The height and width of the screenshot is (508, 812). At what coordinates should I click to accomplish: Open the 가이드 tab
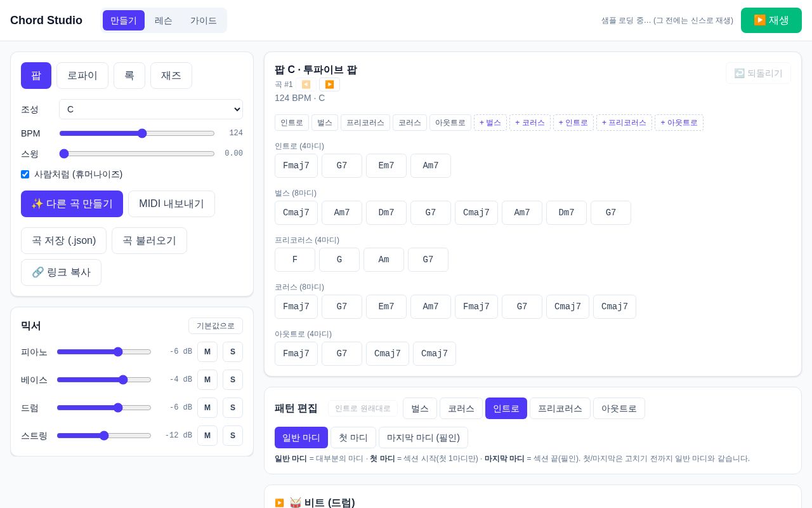click(x=204, y=20)
